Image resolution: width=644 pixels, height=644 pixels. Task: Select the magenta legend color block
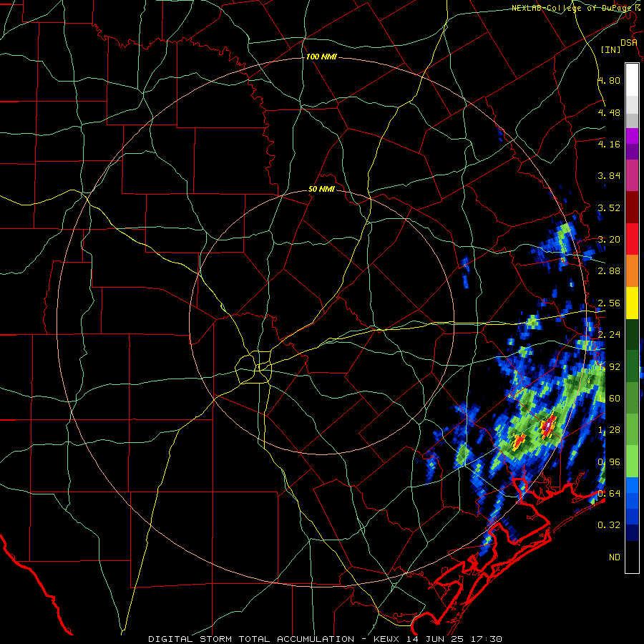pyautogui.click(x=632, y=136)
